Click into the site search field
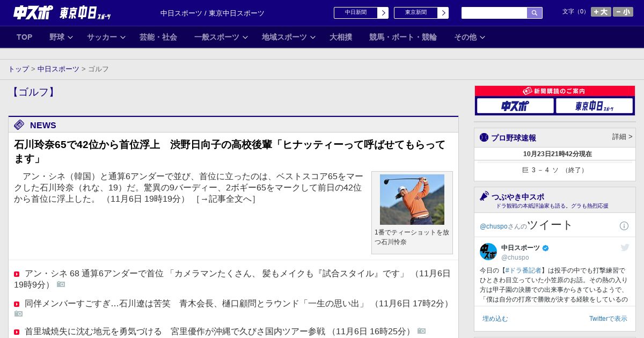This screenshot has height=338, width=644. point(494,13)
